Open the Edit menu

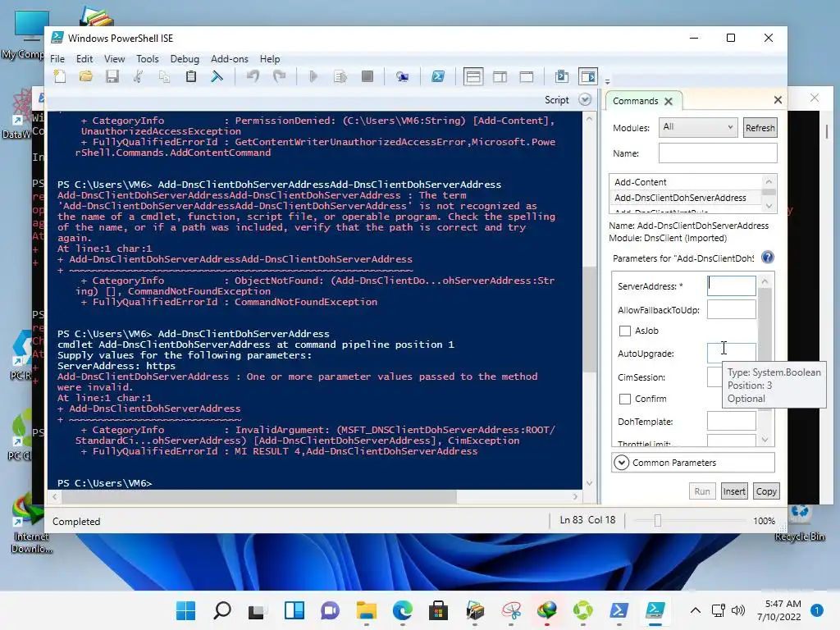tap(84, 59)
